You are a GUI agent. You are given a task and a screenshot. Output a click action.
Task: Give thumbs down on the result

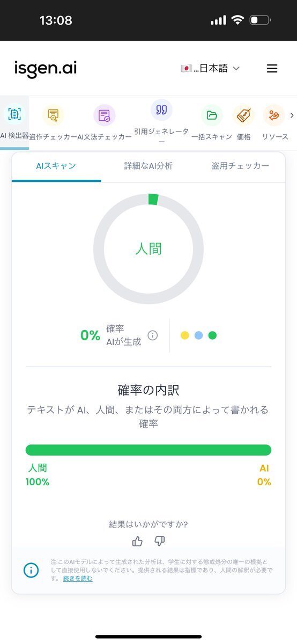(159, 541)
